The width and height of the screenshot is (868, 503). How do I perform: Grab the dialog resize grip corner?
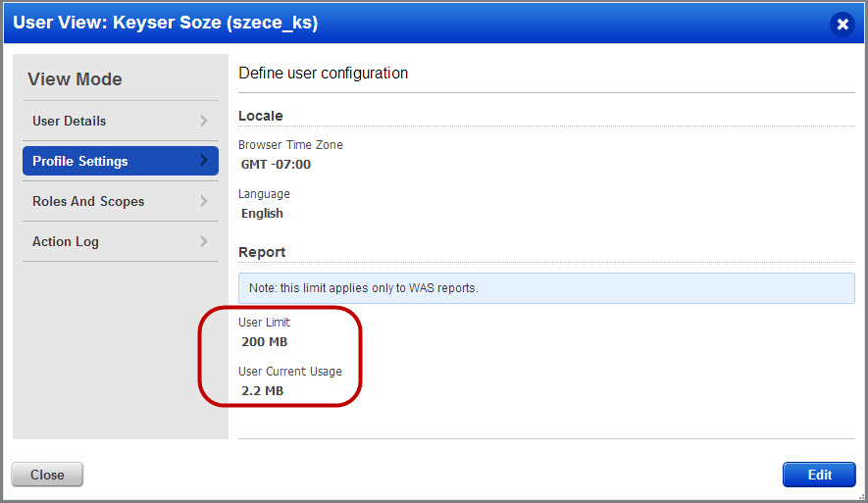pos(860,497)
